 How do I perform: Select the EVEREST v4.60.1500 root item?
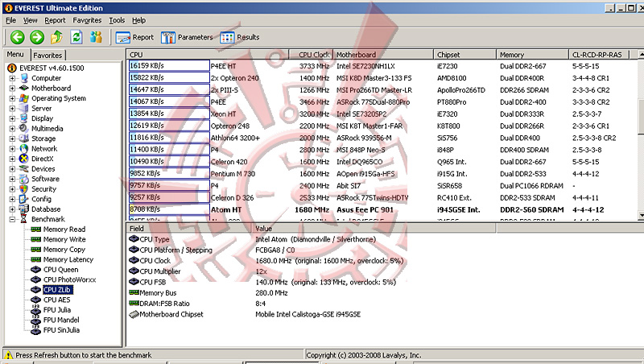(52, 68)
